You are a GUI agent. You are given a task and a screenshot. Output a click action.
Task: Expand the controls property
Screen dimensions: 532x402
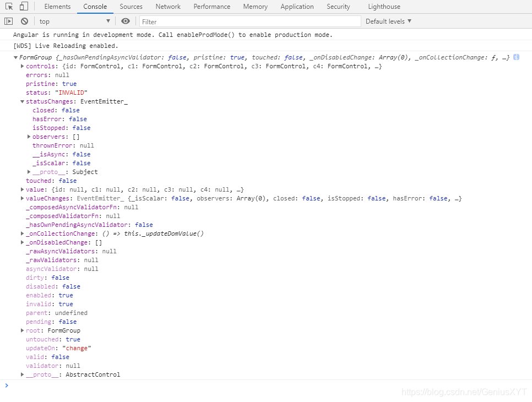22,66
